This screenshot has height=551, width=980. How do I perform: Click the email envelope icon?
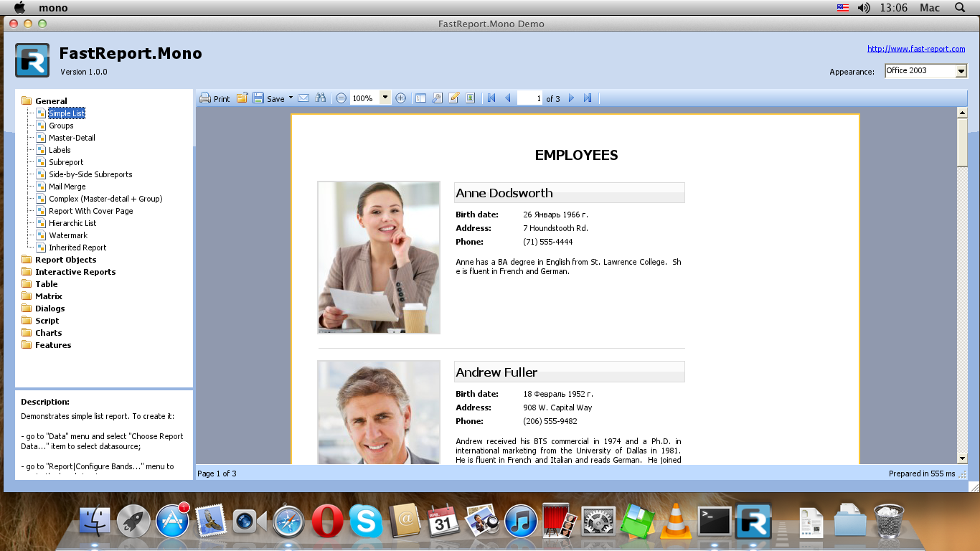tap(303, 98)
